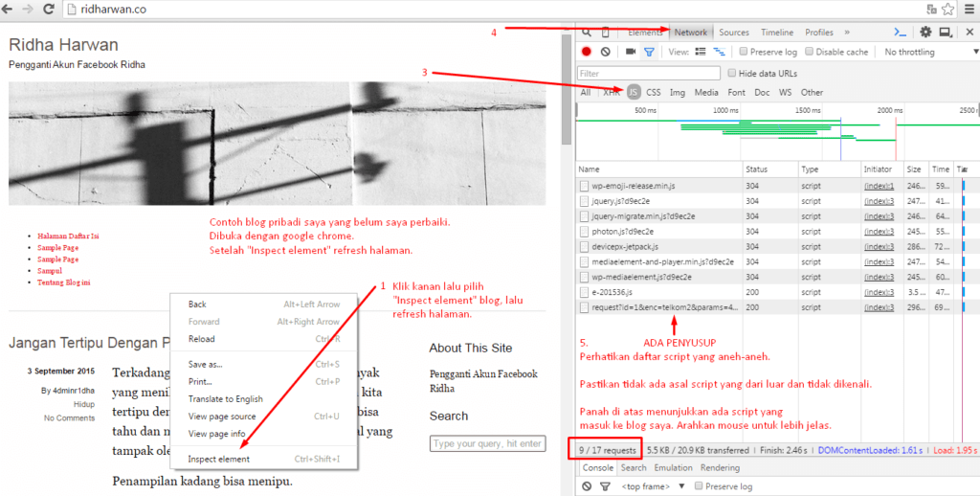
Task: Toggle device mode phone icon
Action: pyautogui.click(x=605, y=33)
